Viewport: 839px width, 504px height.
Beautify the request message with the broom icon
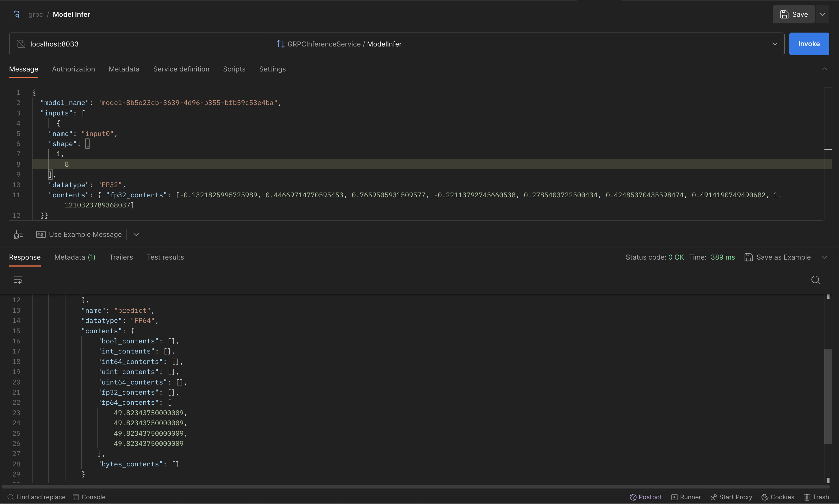[18, 234]
